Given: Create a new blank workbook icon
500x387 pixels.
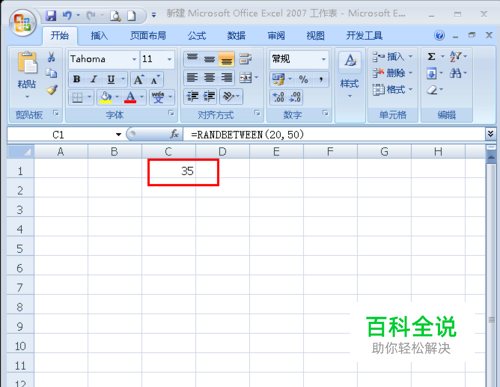Looking at the screenshot, I should pyautogui.click(x=132, y=16).
